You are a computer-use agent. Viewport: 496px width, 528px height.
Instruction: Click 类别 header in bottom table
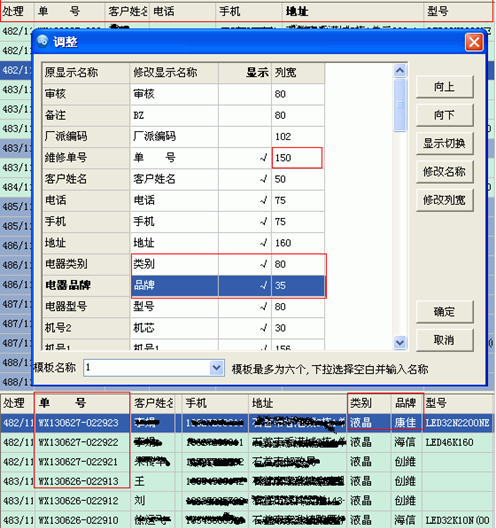[x=369, y=403]
